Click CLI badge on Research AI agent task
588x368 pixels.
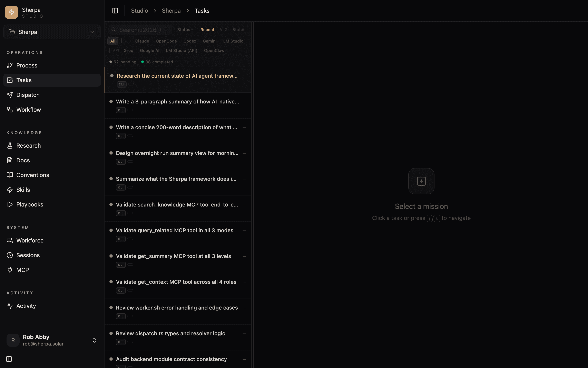coord(122,84)
